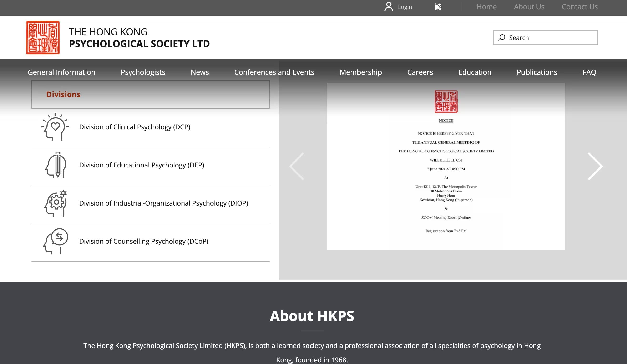Focus the Search input field

[x=545, y=38]
